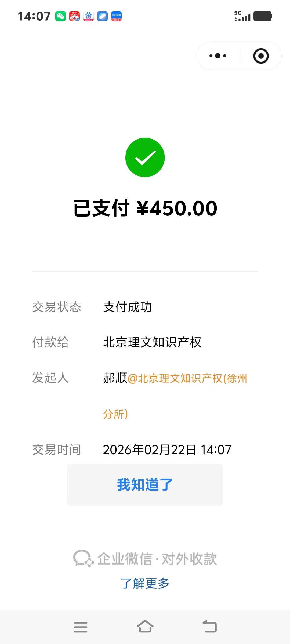Tap the 企业微信 logo icon

point(83,558)
